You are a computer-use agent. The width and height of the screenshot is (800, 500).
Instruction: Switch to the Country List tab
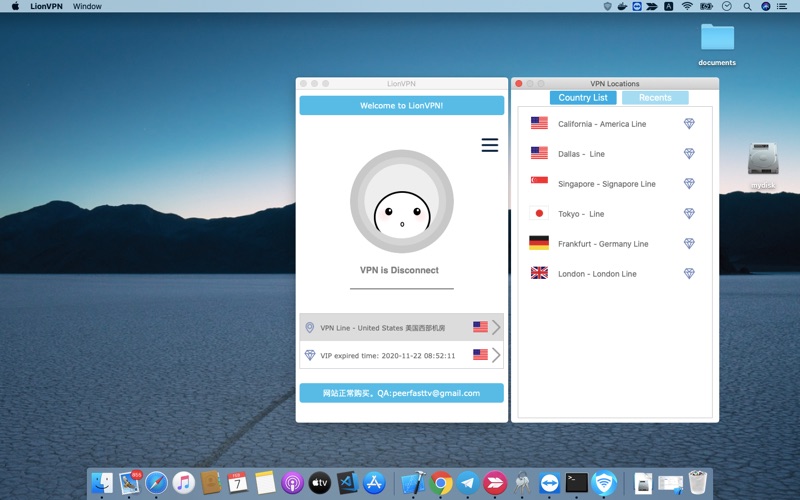point(583,97)
